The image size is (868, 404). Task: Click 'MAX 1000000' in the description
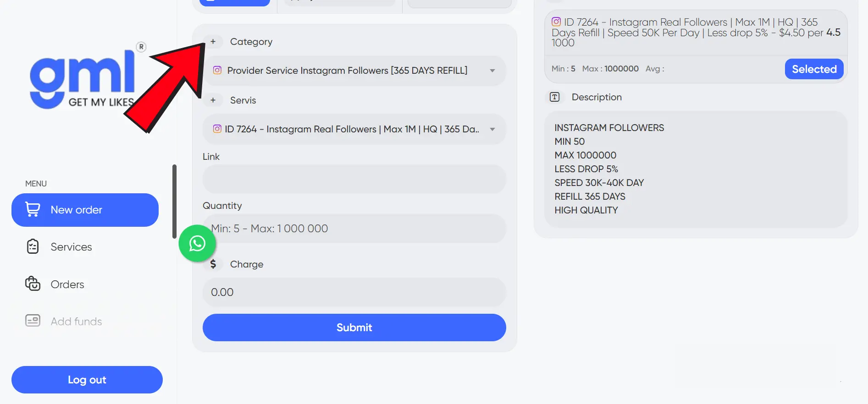585,155
